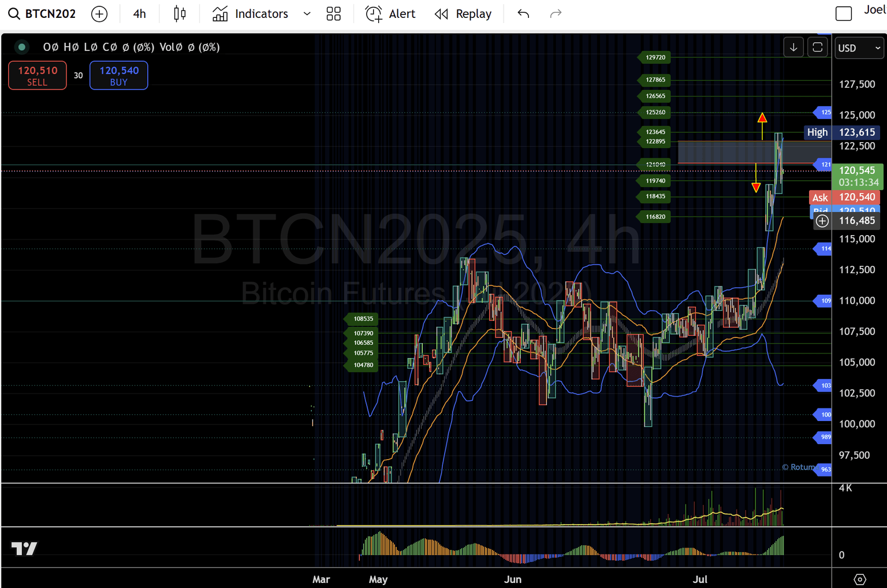Image resolution: width=887 pixels, height=588 pixels.
Task: Add a symbol using the plus icon
Action: pyautogui.click(x=99, y=13)
